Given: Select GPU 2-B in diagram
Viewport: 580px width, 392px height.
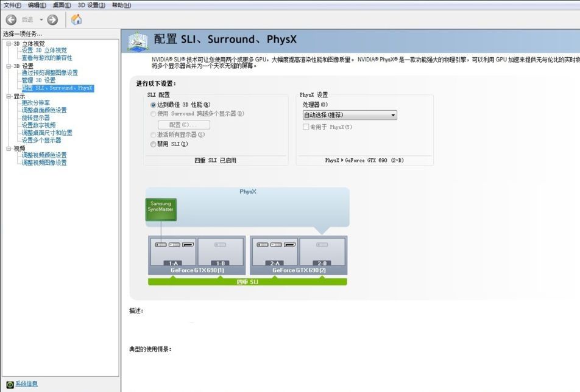Looking at the screenshot, I should 322,251.
